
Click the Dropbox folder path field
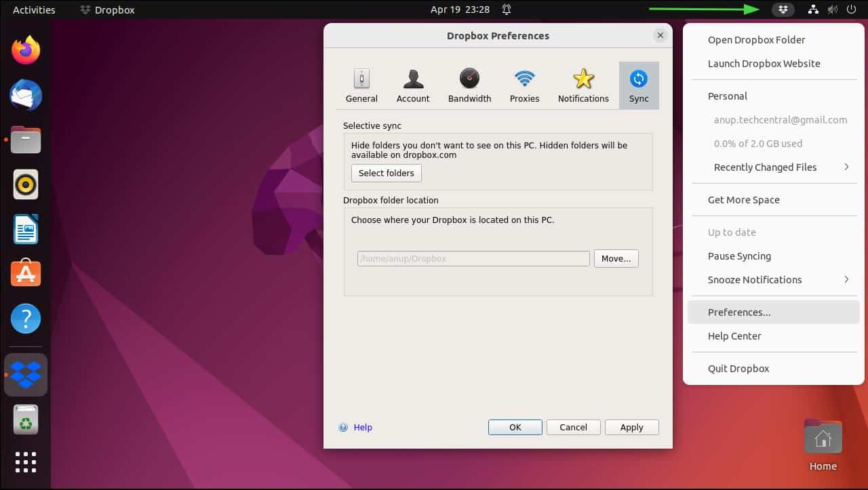tap(473, 258)
